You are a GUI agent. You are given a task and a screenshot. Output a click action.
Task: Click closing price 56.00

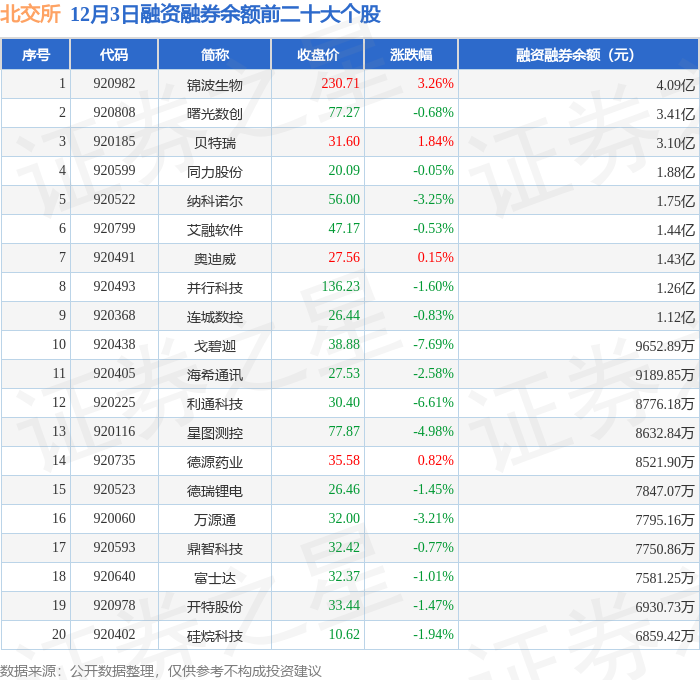(344, 200)
